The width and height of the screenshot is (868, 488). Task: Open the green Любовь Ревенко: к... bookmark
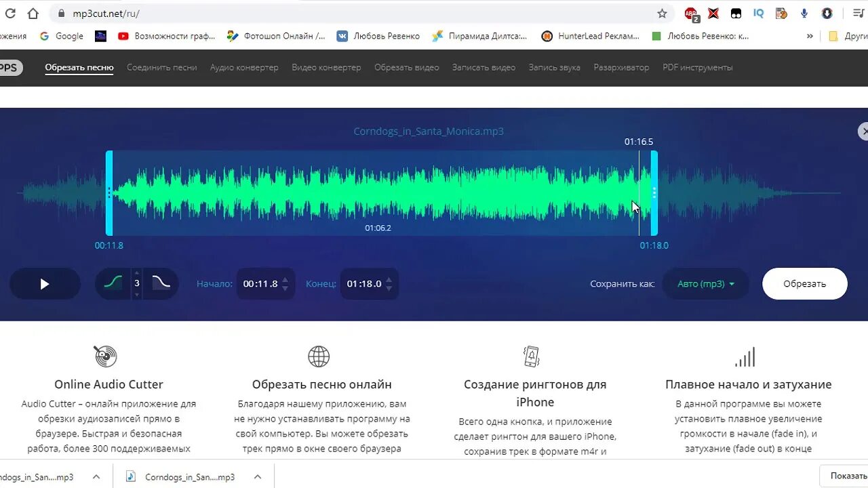point(701,36)
